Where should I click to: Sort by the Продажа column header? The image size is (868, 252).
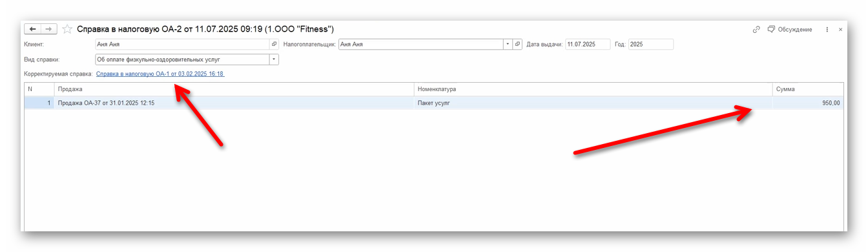(x=234, y=89)
